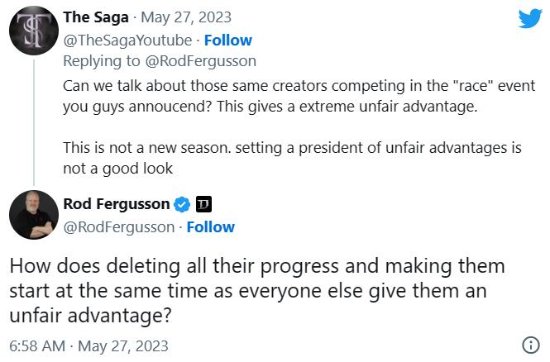Visit @RodFergusson in Replying to line

coord(201,61)
